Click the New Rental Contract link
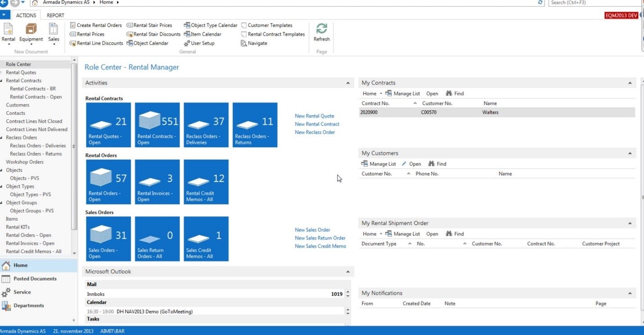The width and height of the screenshot is (644, 335). (x=317, y=124)
